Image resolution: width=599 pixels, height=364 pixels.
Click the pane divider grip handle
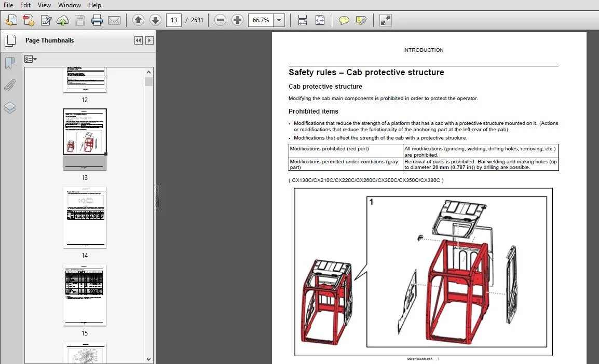157,197
